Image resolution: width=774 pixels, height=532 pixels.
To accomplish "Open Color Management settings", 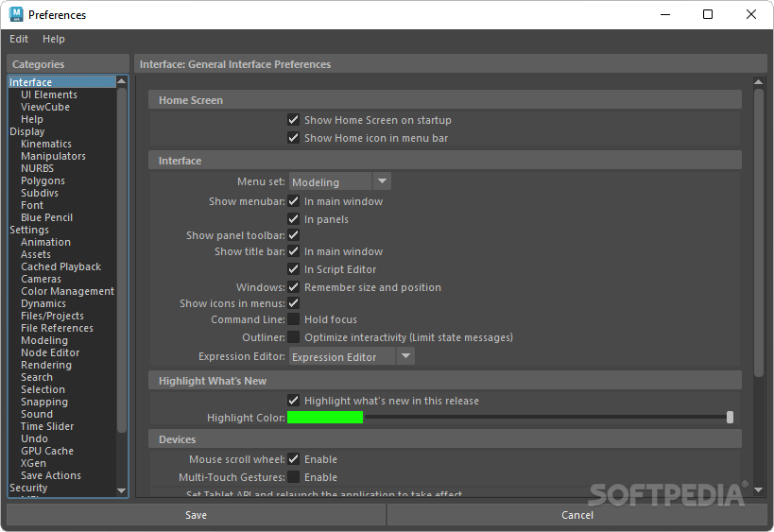I will (67, 291).
